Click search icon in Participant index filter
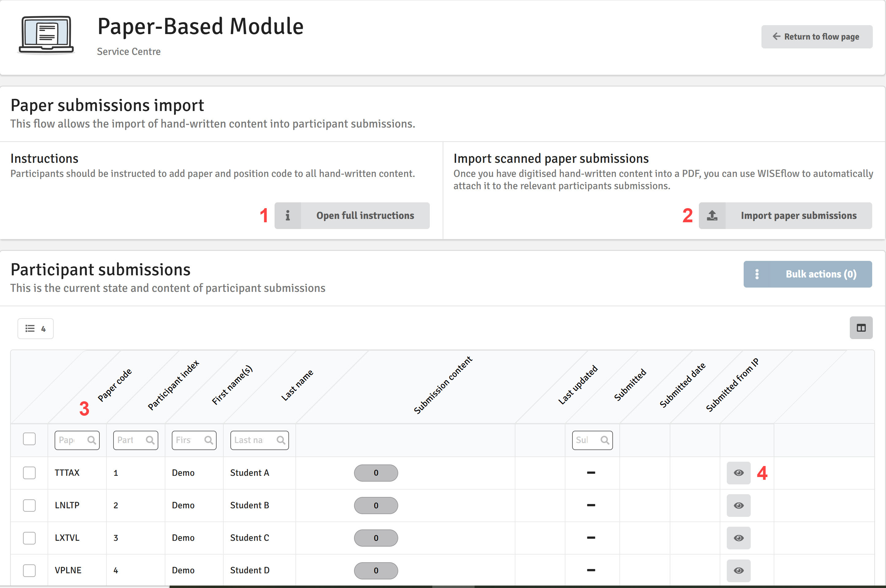This screenshot has width=886, height=588. point(150,440)
